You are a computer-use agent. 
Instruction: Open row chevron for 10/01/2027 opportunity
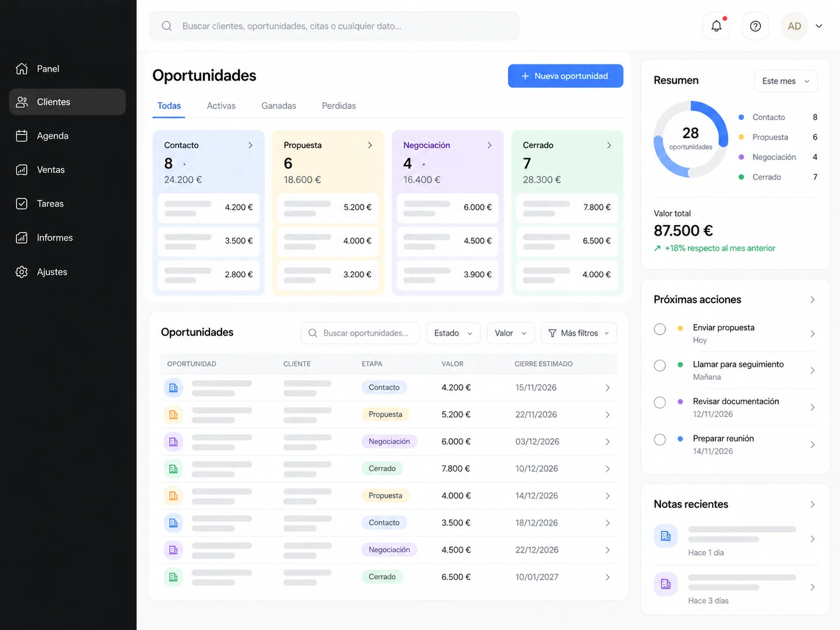(x=607, y=577)
